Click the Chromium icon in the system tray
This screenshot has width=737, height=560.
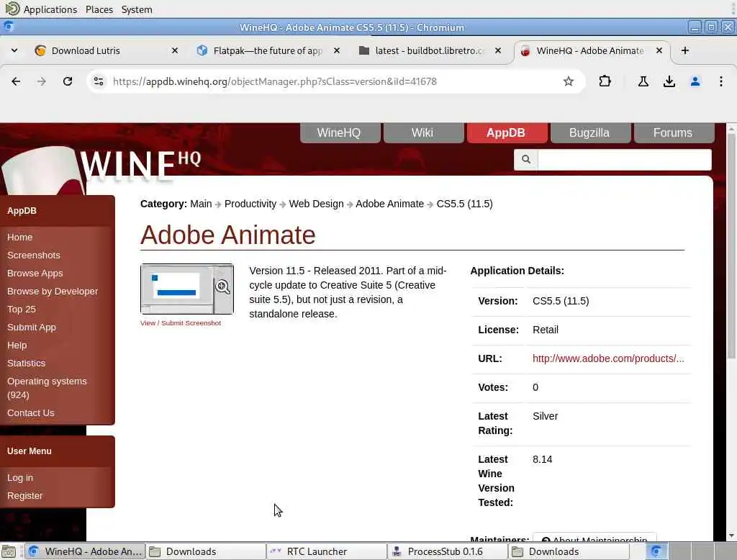click(656, 551)
